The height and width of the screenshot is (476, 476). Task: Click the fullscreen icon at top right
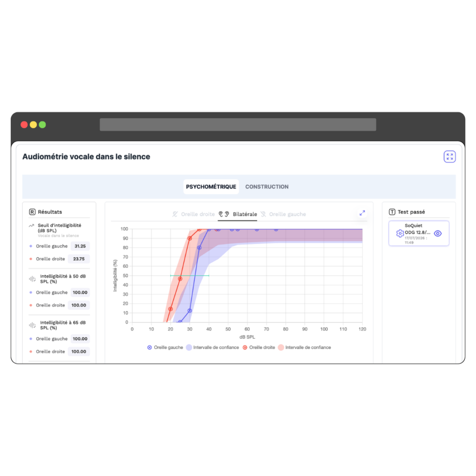click(450, 157)
